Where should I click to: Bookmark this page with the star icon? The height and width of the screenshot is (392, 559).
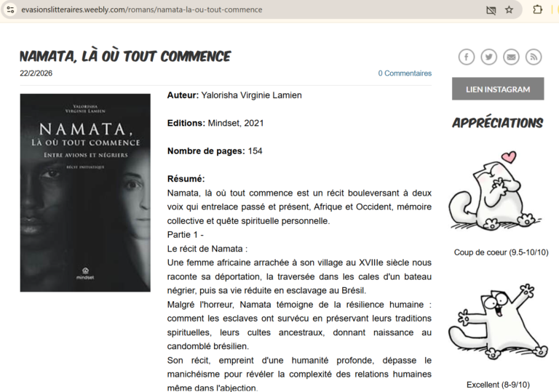tap(509, 10)
